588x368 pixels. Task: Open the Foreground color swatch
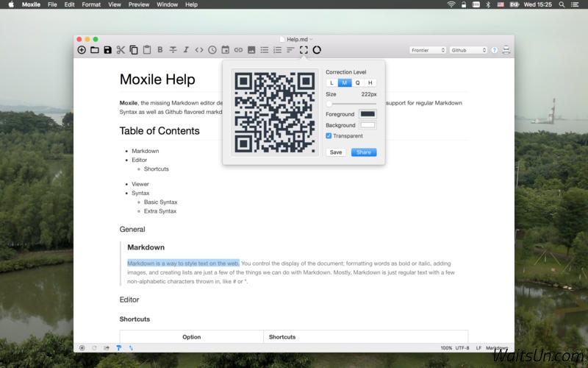click(x=367, y=114)
